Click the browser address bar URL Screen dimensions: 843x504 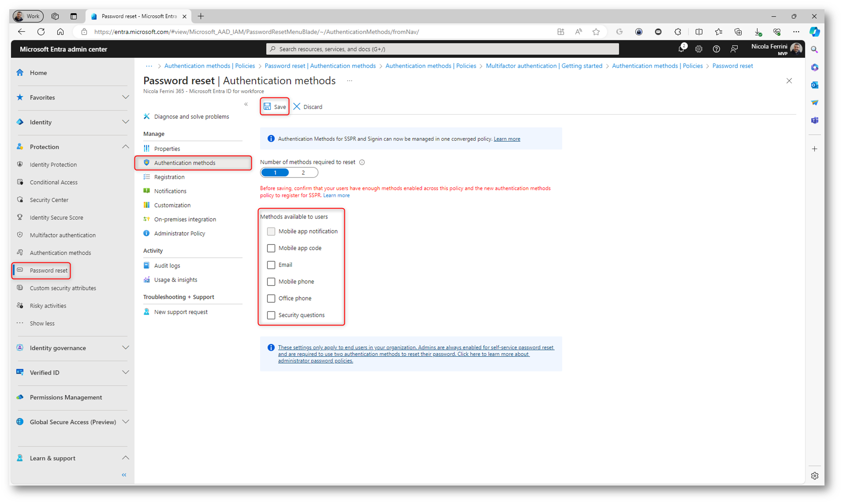coord(256,32)
